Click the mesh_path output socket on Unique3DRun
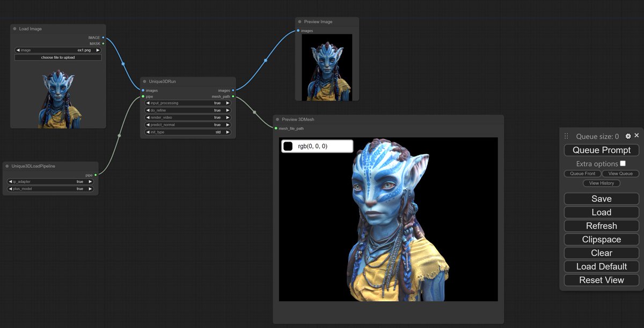 (233, 96)
